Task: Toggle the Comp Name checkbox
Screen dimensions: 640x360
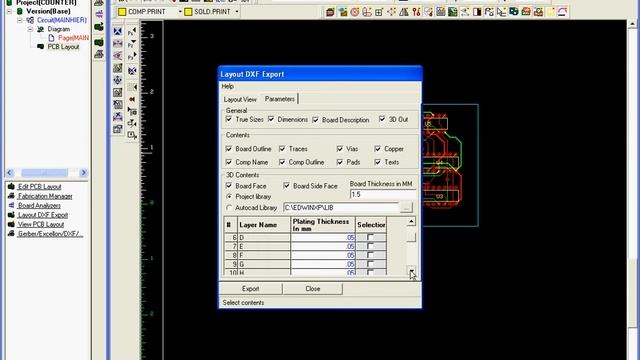Action: [229, 162]
